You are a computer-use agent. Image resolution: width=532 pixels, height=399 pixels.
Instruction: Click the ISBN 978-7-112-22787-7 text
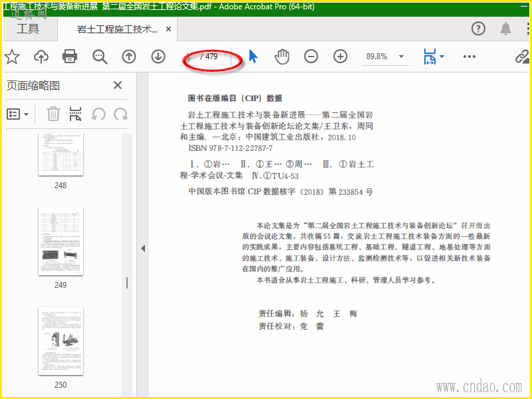(x=230, y=148)
